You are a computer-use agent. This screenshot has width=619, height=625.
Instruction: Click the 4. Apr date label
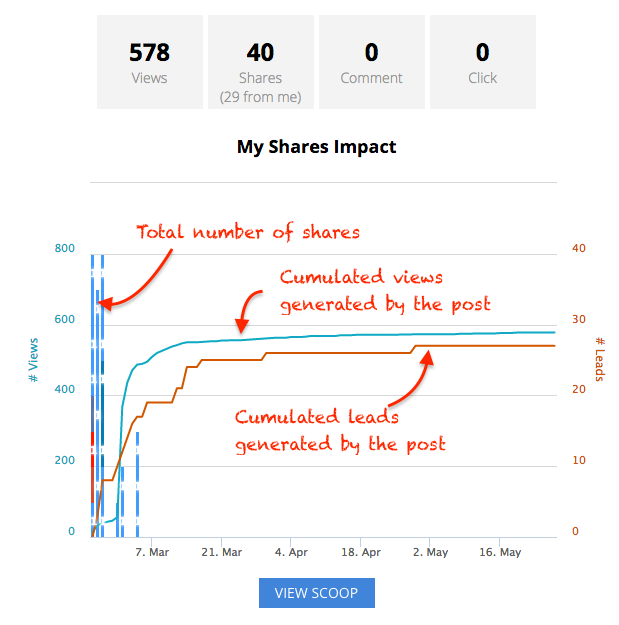click(x=291, y=552)
